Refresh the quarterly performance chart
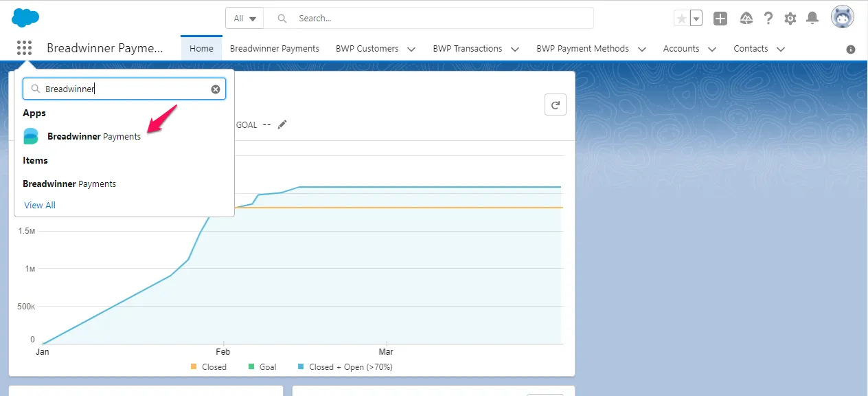868x396 pixels. pyautogui.click(x=556, y=105)
